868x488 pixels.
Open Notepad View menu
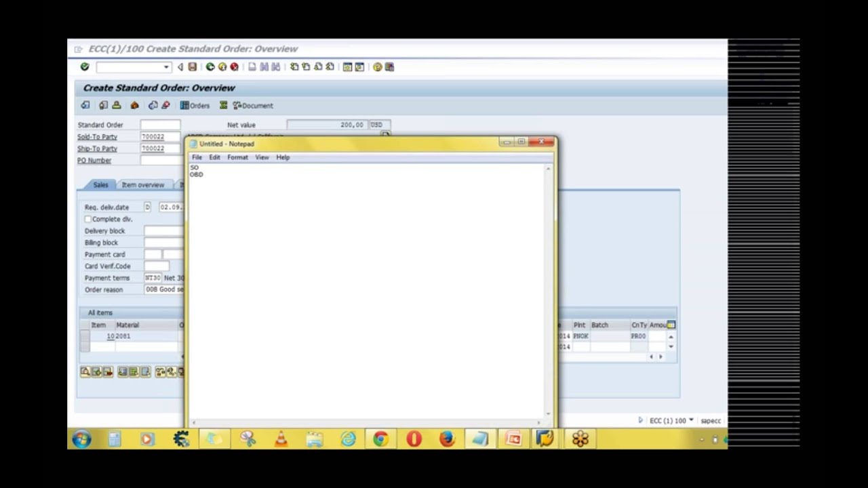[262, 157]
